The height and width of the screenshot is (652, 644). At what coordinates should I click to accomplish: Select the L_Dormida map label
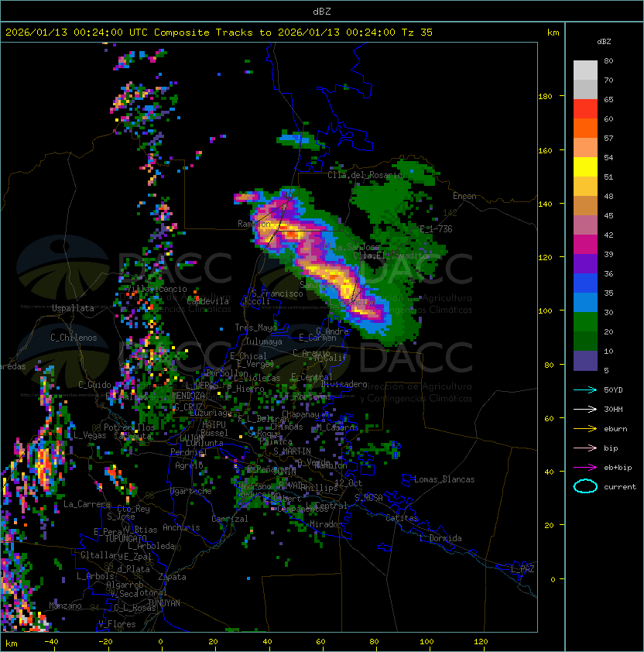click(x=440, y=538)
